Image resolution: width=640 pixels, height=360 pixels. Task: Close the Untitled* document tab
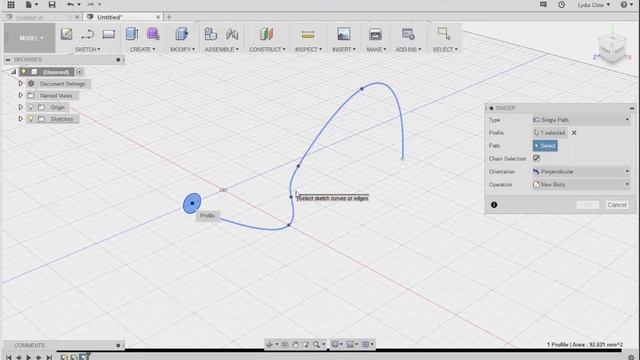tap(158, 17)
